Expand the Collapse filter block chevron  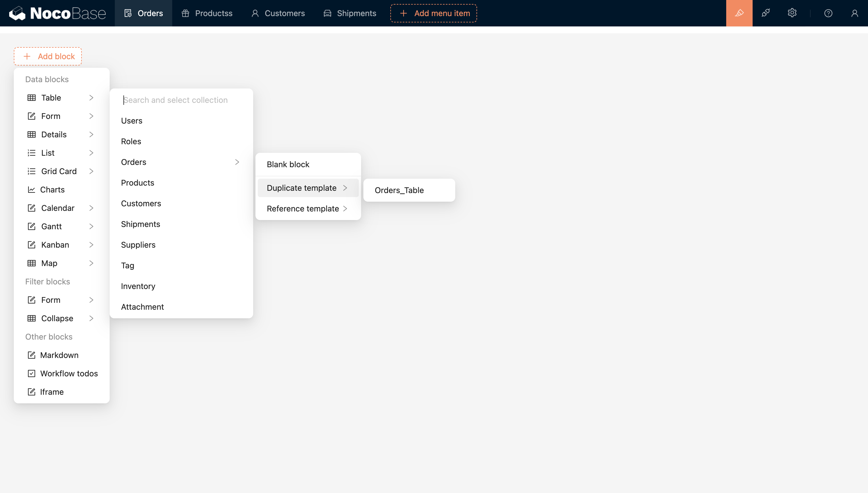point(91,318)
